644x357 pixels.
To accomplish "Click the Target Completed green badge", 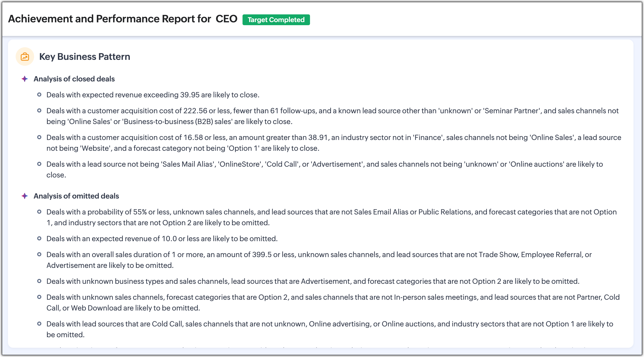I will (x=276, y=20).
